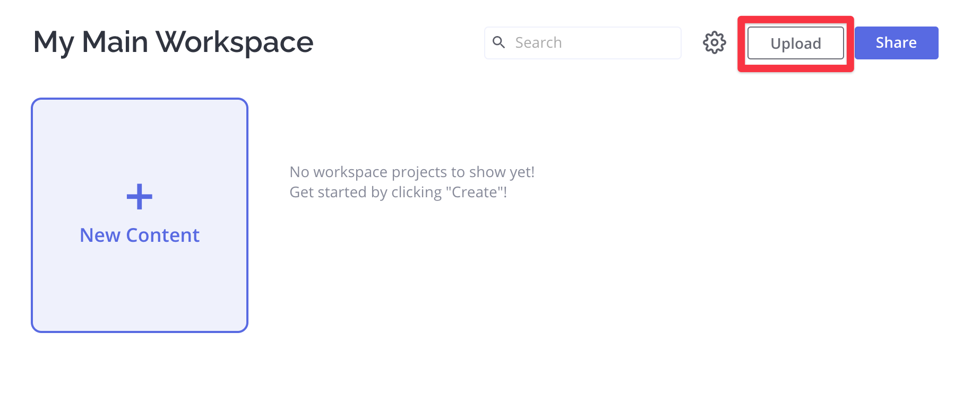The width and height of the screenshot is (980, 420).
Task: Click the blue Share button
Action: point(896,43)
